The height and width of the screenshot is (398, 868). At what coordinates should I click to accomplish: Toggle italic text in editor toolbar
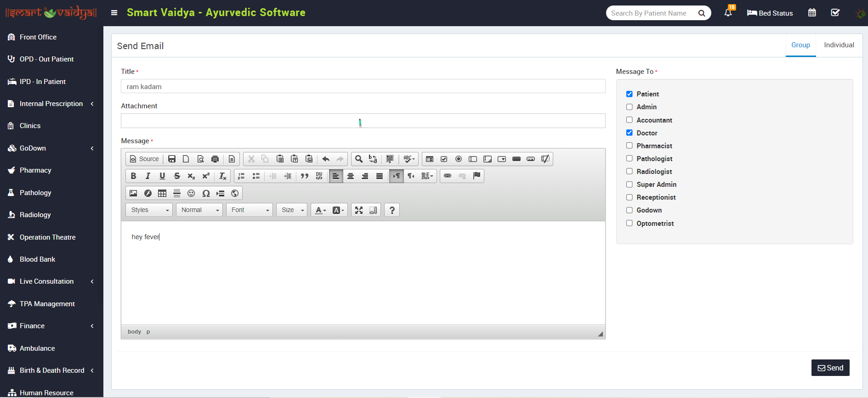[148, 176]
